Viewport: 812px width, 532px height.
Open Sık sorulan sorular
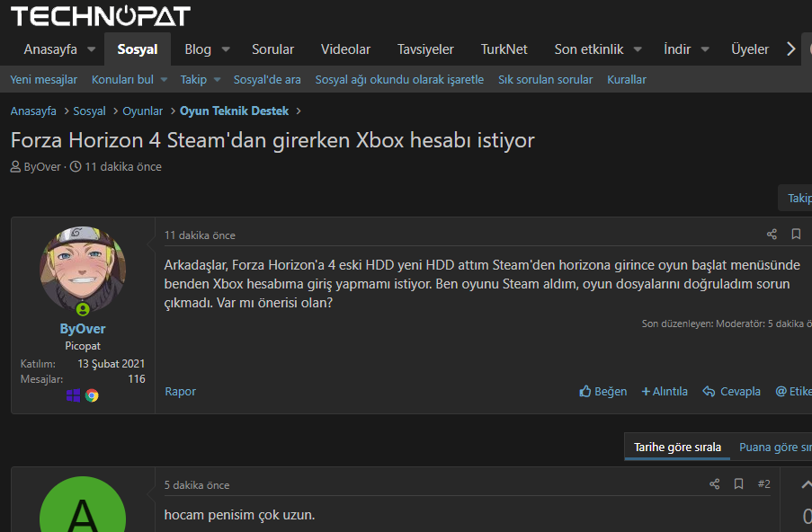coord(545,80)
